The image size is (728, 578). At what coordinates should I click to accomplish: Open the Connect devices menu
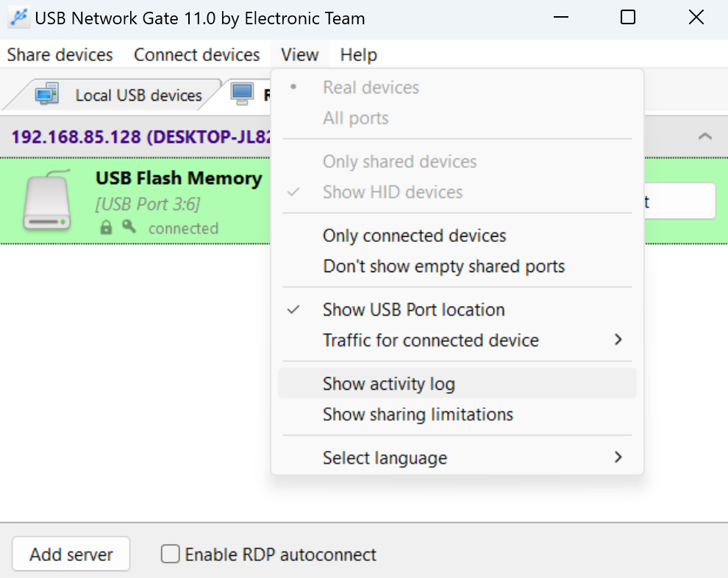[x=196, y=55]
